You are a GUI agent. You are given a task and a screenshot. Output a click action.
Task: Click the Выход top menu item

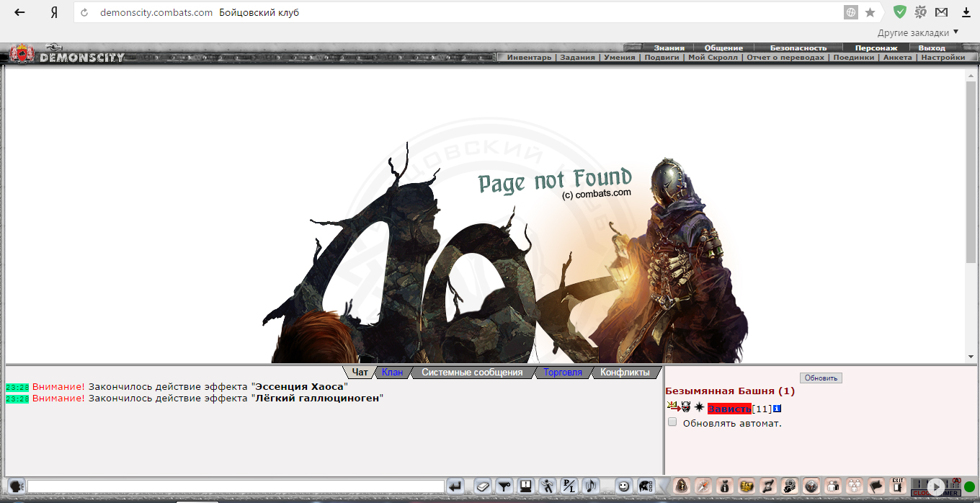point(932,48)
